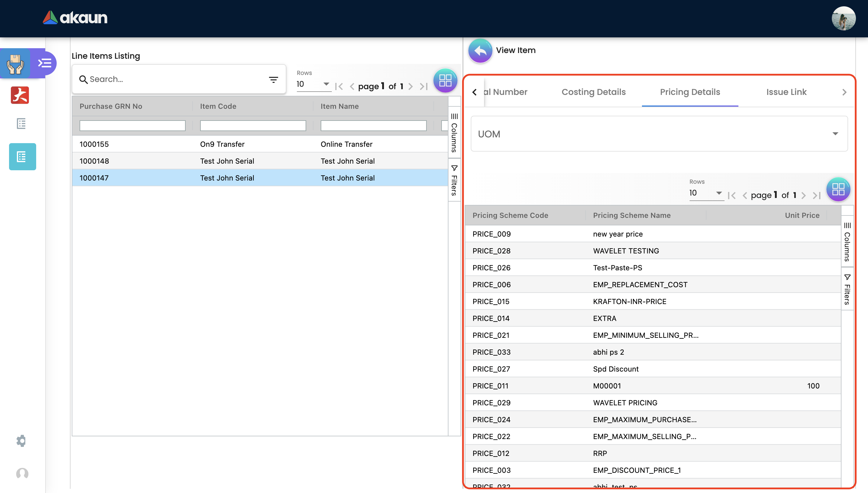Viewport: 868px width, 493px height.
Task: Open search filter options icon
Action: click(273, 80)
